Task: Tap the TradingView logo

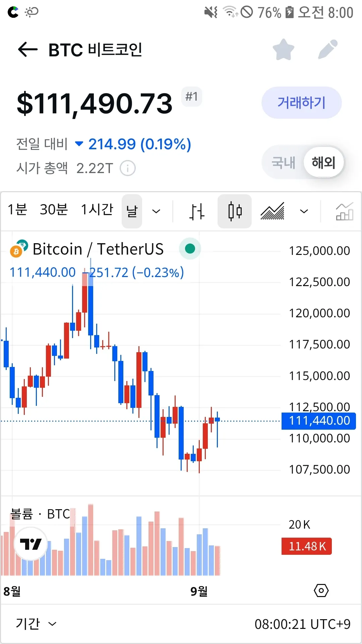Action: [x=31, y=543]
